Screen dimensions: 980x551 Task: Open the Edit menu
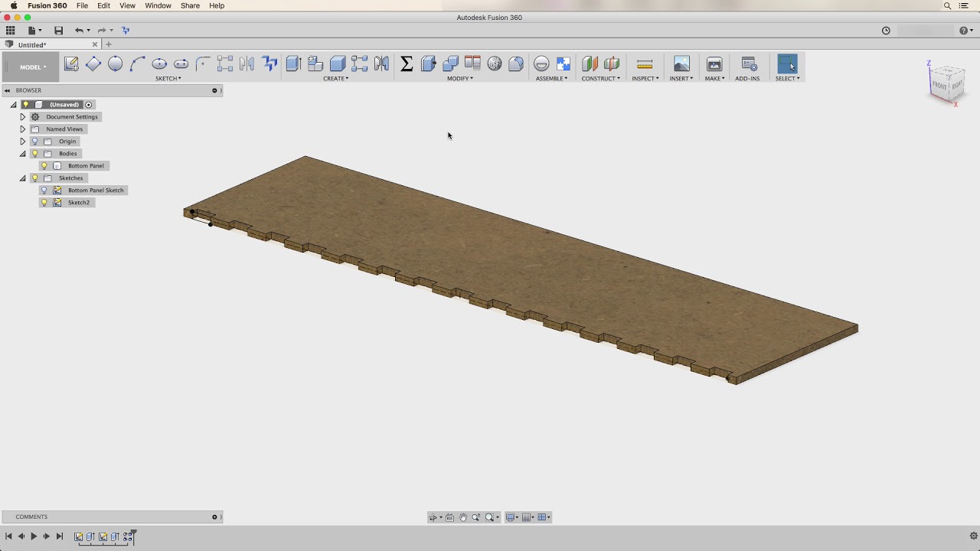tap(103, 5)
